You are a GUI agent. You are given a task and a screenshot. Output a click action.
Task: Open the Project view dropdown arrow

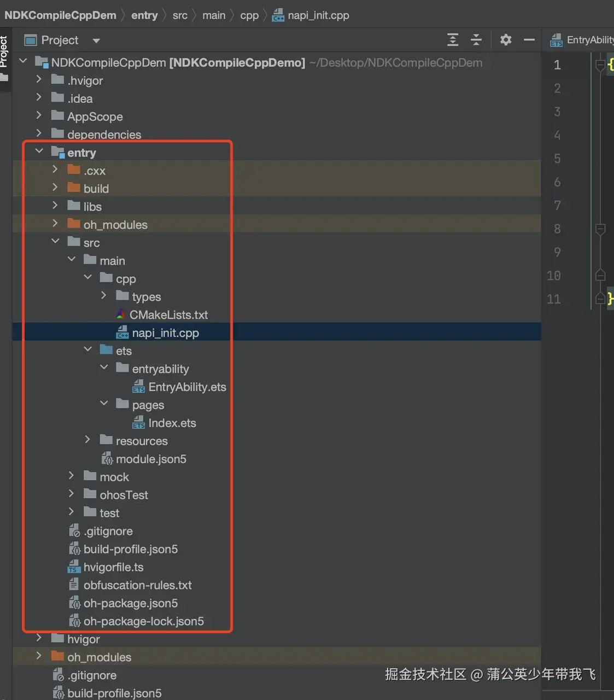[96, 40]
